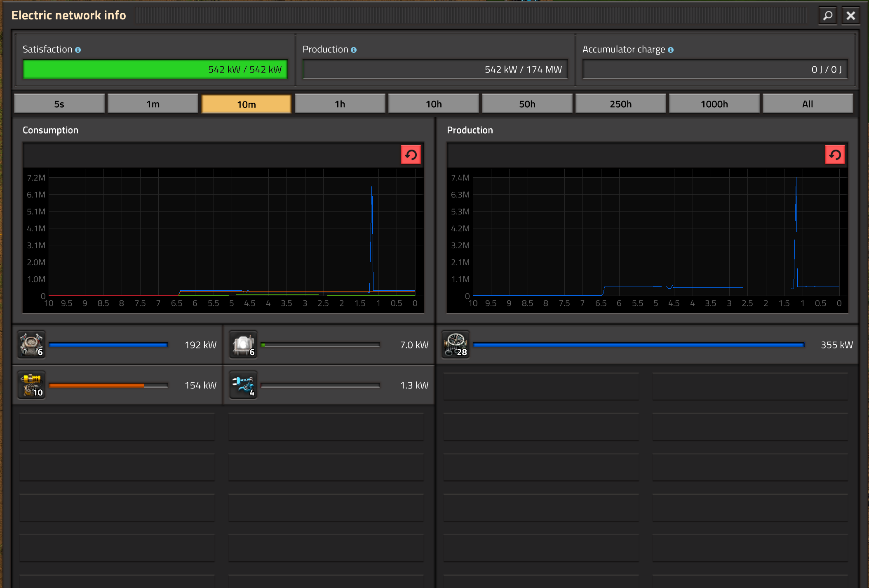869x588 pixels.
Task: Click the Consumption graph heading
Action: [x=50, y=130]
